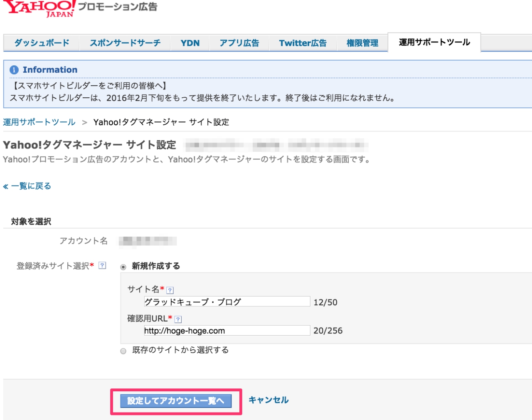The image size is (532, 420).
Task: Click the キャンセル link
Action: click(x=268, y=400)
